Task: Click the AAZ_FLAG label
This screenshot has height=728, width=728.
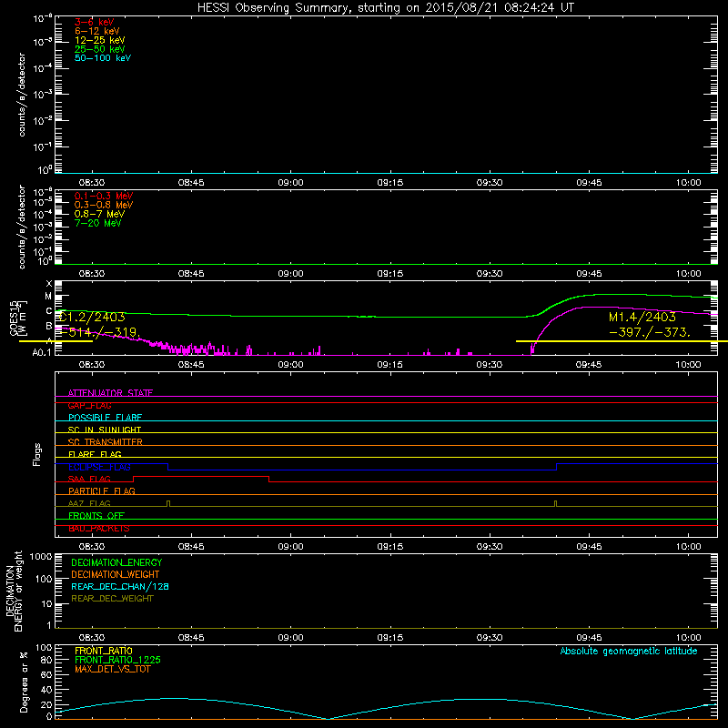Action: [89, 503]
